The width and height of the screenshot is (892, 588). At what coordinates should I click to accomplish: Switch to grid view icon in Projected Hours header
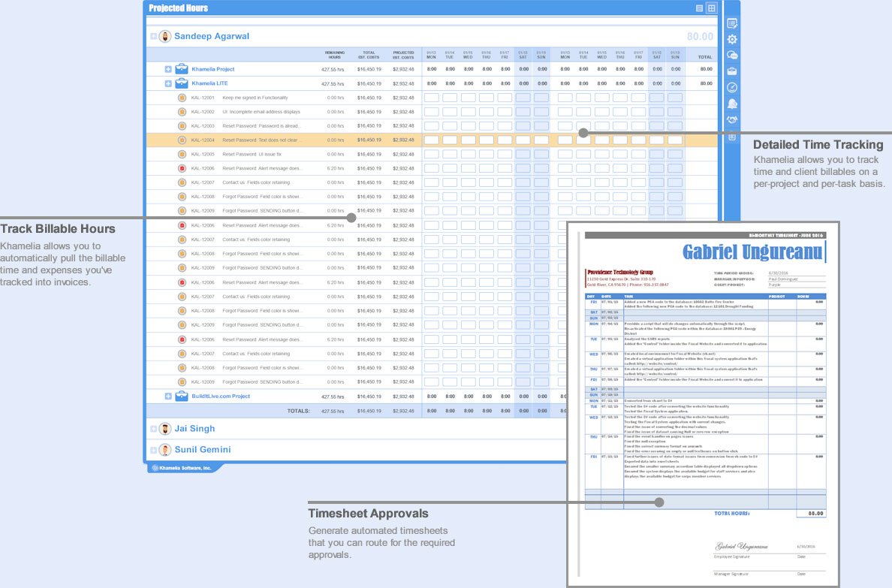click(711, 8)
